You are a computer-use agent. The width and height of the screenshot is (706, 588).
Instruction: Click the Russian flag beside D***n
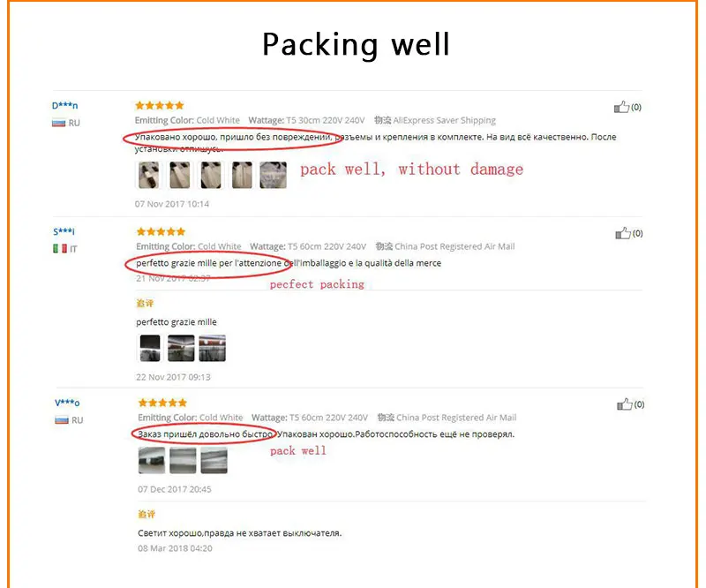pyautogui.click(x=58, y=123)
